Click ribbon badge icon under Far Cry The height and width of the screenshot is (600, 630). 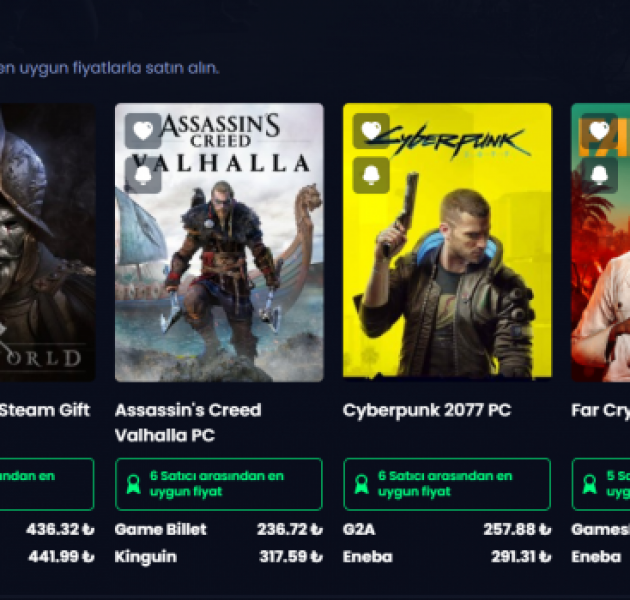click(x=590, y=484)
